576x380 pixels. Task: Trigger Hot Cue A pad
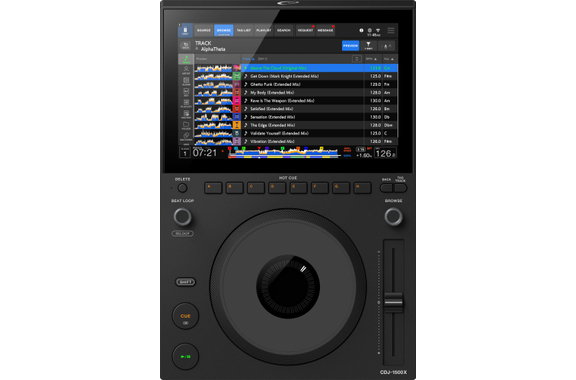tap(213, 188)
